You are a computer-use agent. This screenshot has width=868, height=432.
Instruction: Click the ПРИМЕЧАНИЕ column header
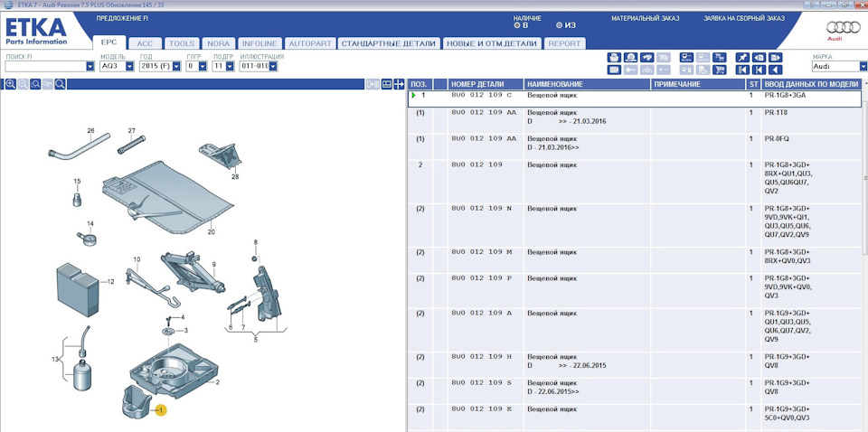pyautogui.click(x=697, y=84)
